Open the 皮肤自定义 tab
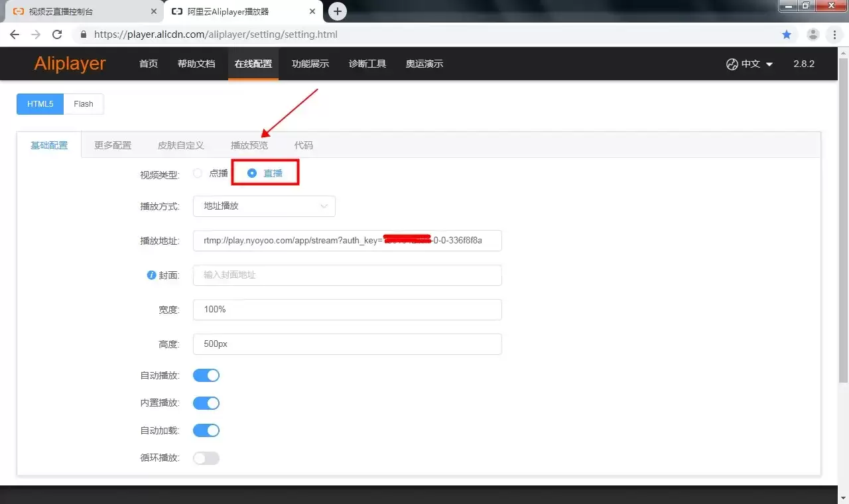Viewport: 849px width, 504px height. point(181,145)
